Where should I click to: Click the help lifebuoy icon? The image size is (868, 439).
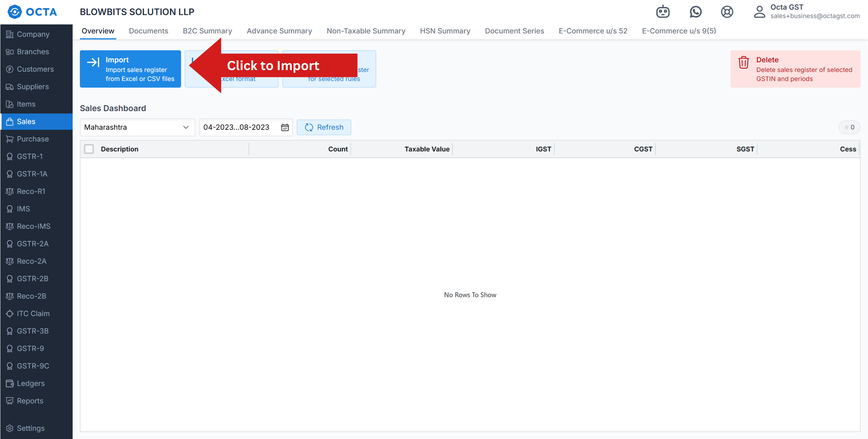[x=727, y=12]
